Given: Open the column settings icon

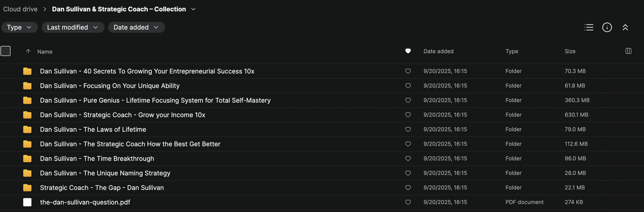Looking at the screenshot, I should click(628, 51).
